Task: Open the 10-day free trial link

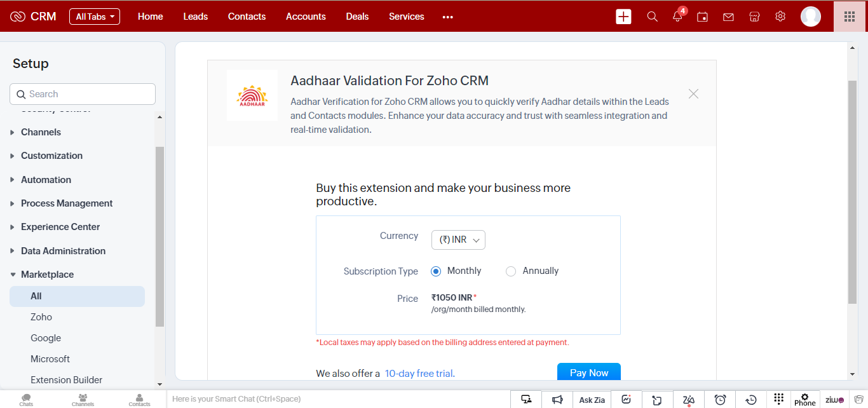Action: coord(420,374)
